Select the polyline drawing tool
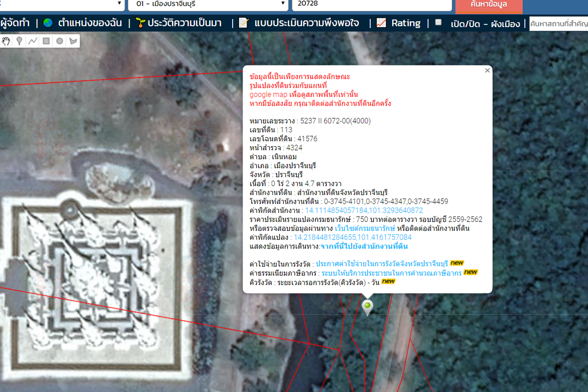This screenshot has height=392, width=588. click(x=33, y=41)
